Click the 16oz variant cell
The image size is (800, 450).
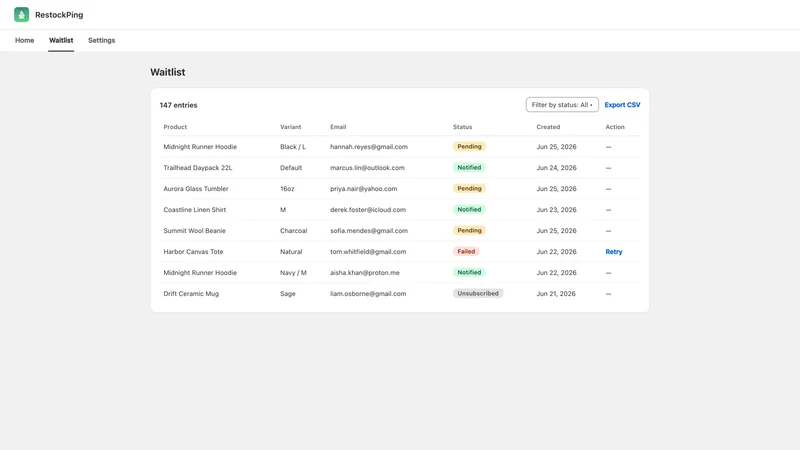click(x=287, y=189)
